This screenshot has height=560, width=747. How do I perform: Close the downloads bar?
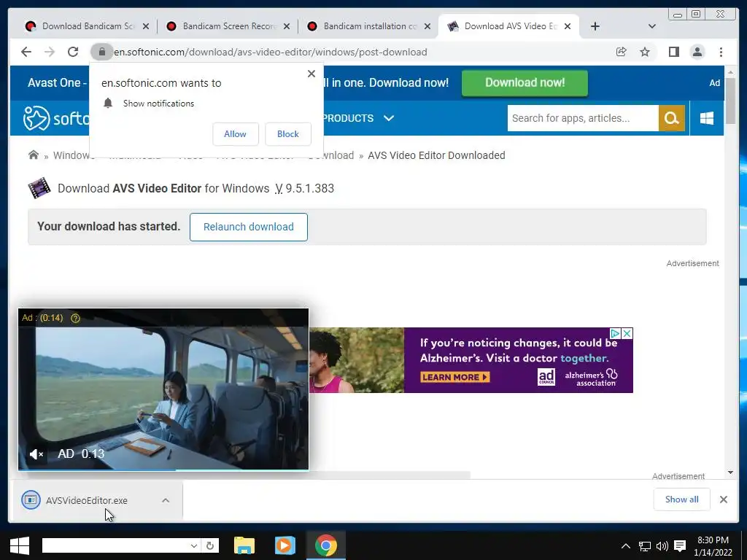tap(724, 499)
